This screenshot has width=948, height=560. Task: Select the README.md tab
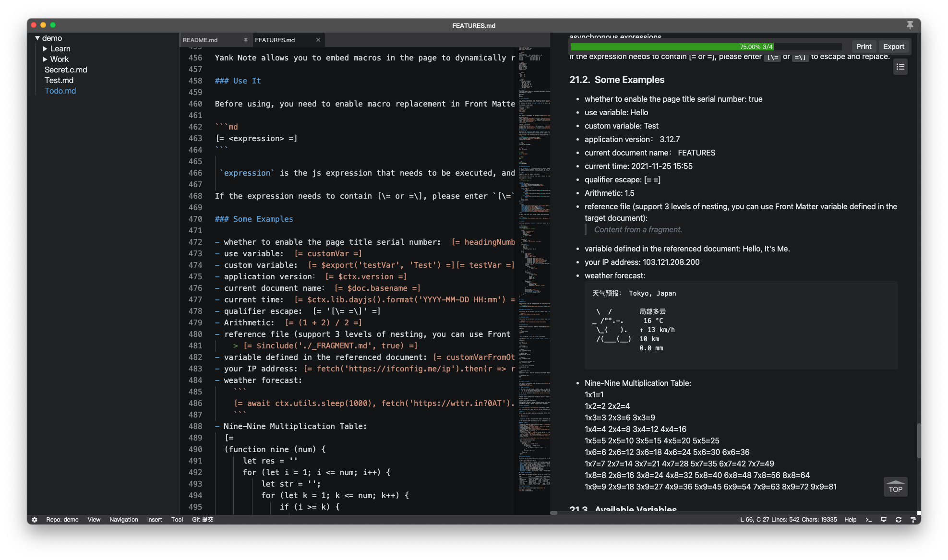tap(200, 39)
